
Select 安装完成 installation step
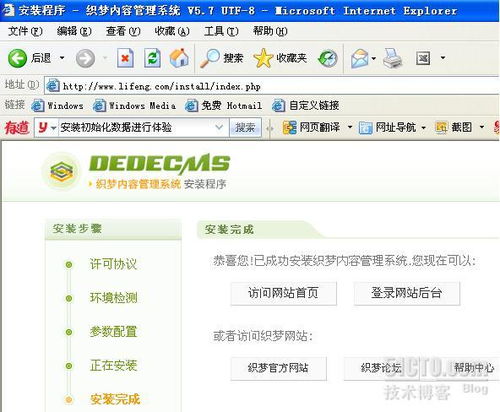[115, 399]
